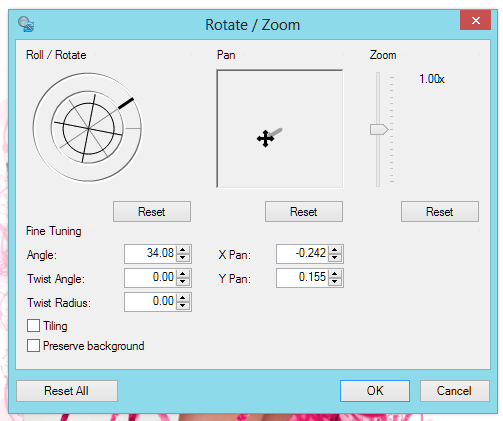Click the Pan position box
This screenshot has width=503, height=421.
280,129
